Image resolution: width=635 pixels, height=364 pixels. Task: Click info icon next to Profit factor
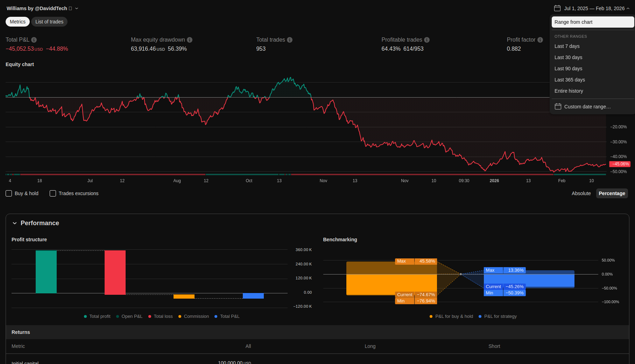coord(540,40)
